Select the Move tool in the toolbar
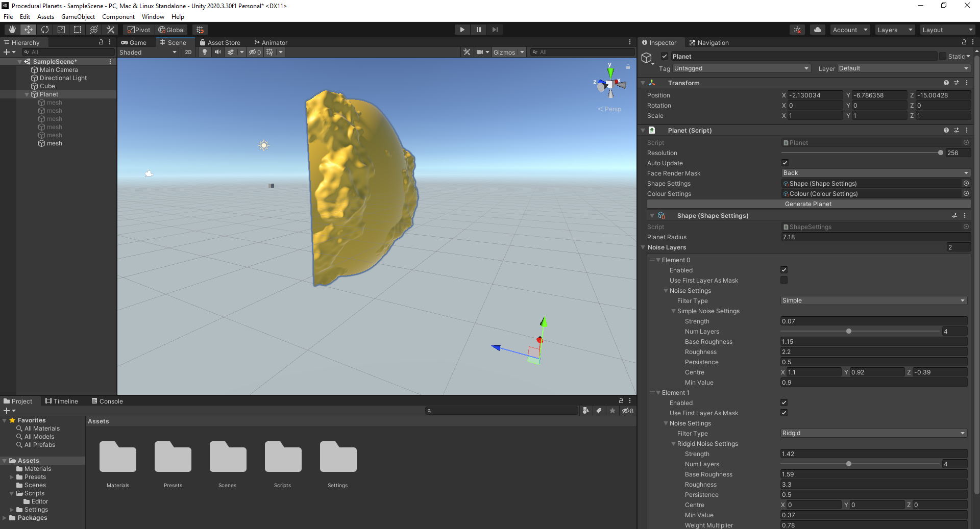980x529 pixels. point(28,29)
